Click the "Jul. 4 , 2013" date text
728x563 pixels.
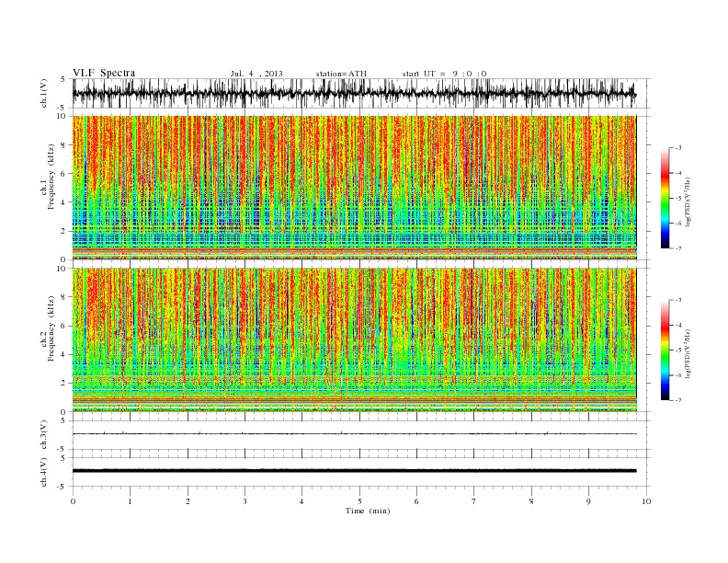(256, 74)
